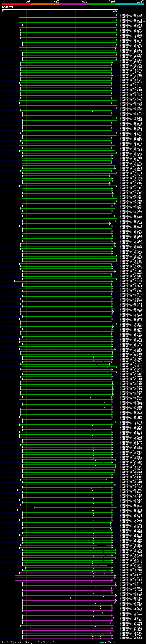Click hit label UniRef100_B9T6Q5
This screenshot has width=146, height=644.
(x=131, y=490)
